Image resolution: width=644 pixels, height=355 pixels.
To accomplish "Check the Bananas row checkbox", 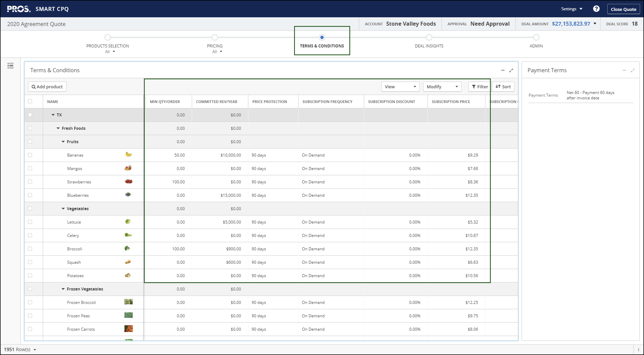I will pyautogui.click(x=30, y=155).
